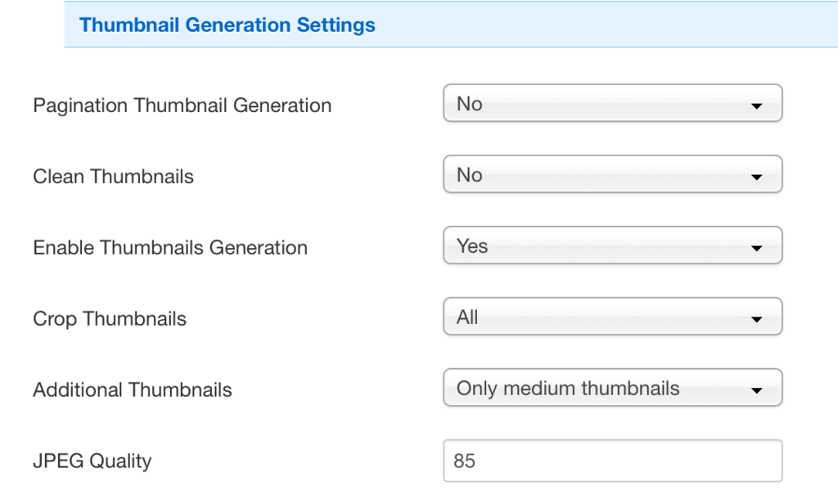
Task: Click the Additional Thumbnails dropdown arrow
Action: (x=756, y=390)
